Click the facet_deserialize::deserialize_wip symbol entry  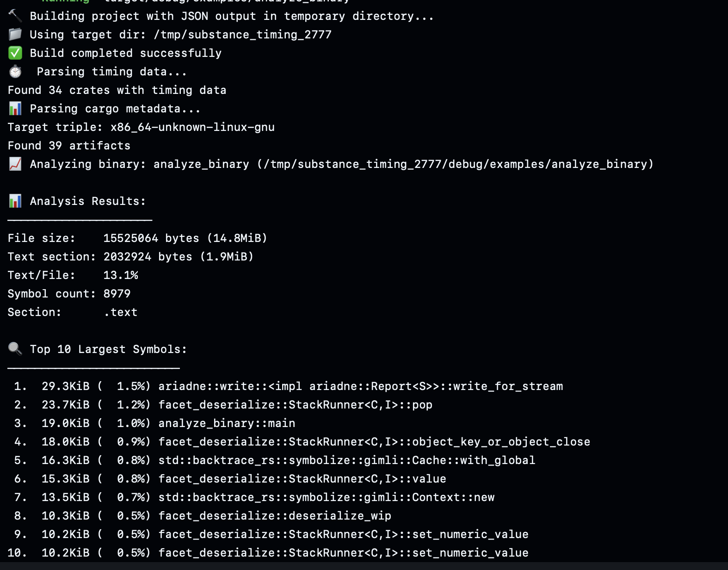pos(275,516)
